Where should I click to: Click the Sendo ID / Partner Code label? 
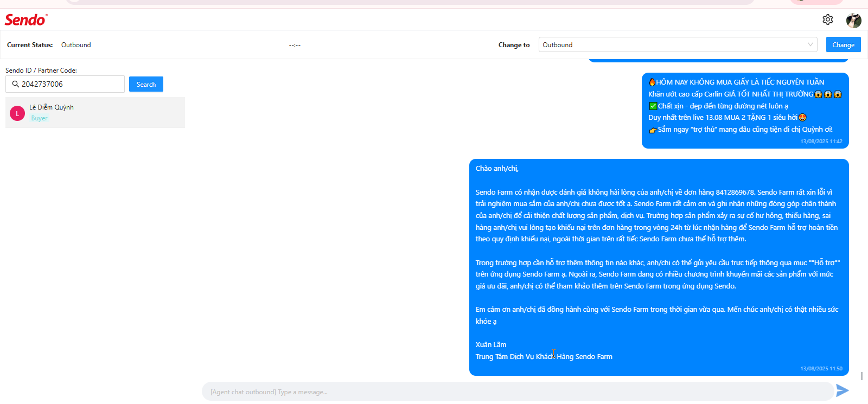coord(41,70)
